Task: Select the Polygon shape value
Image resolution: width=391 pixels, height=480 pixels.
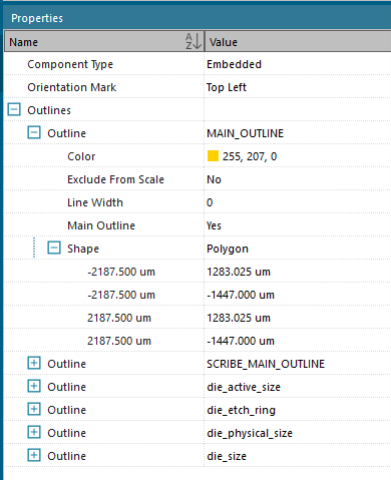Action: click(x=227, y=249)
